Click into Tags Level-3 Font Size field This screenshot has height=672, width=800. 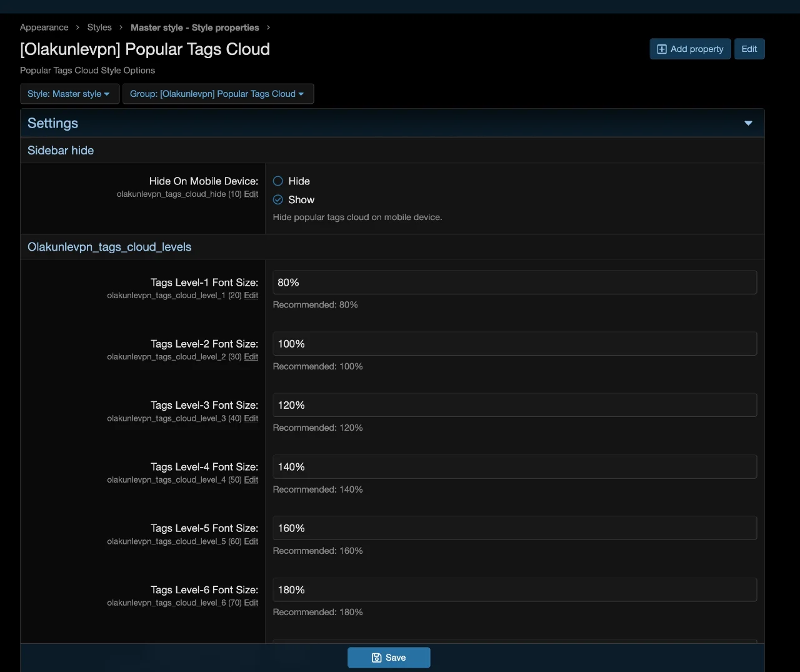click(x=514, y=405)
